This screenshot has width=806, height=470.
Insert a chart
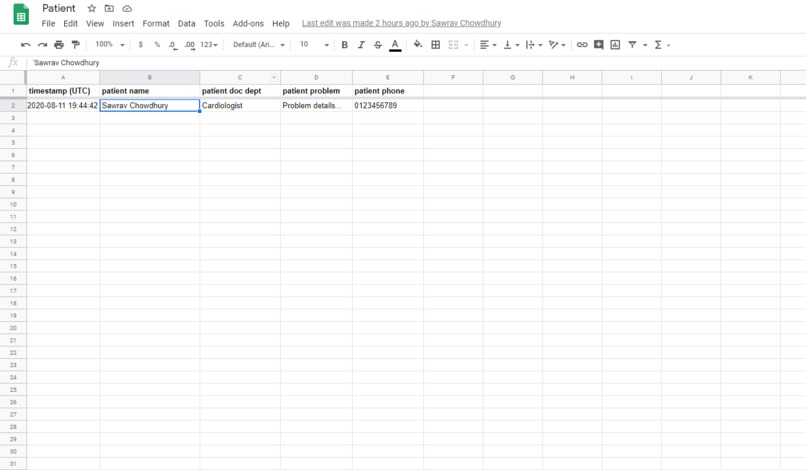click(615, 45)
